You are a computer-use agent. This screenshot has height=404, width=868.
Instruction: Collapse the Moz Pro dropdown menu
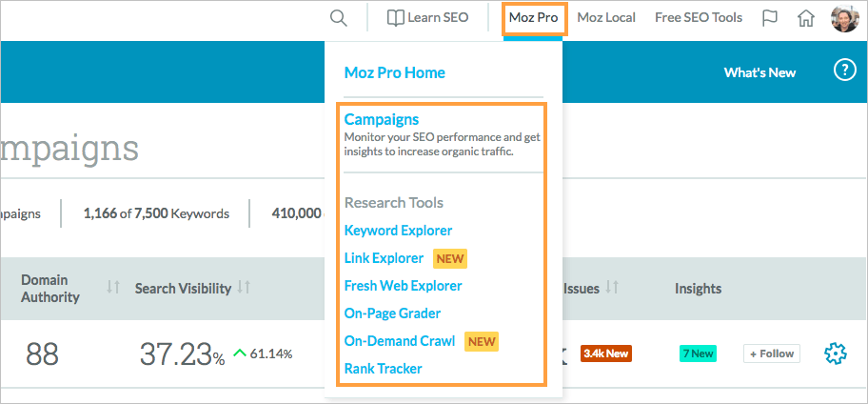534,18
